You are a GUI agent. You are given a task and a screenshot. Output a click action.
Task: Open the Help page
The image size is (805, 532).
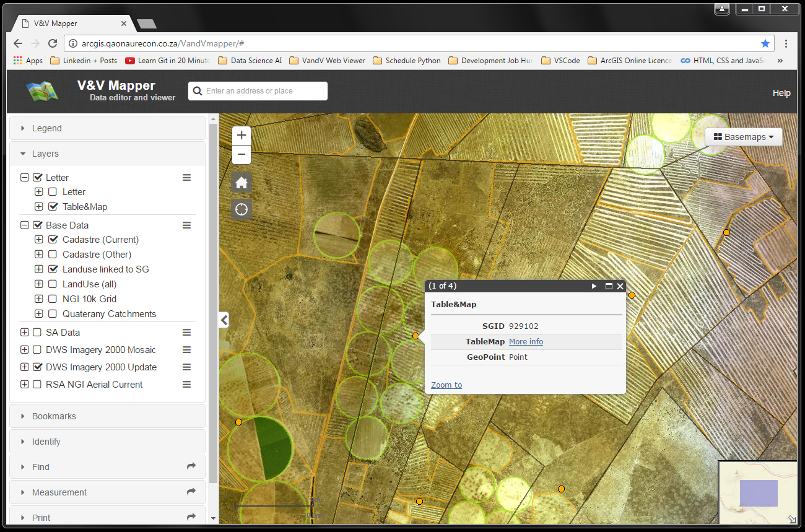pyautogui.click(x=781, y=93)
